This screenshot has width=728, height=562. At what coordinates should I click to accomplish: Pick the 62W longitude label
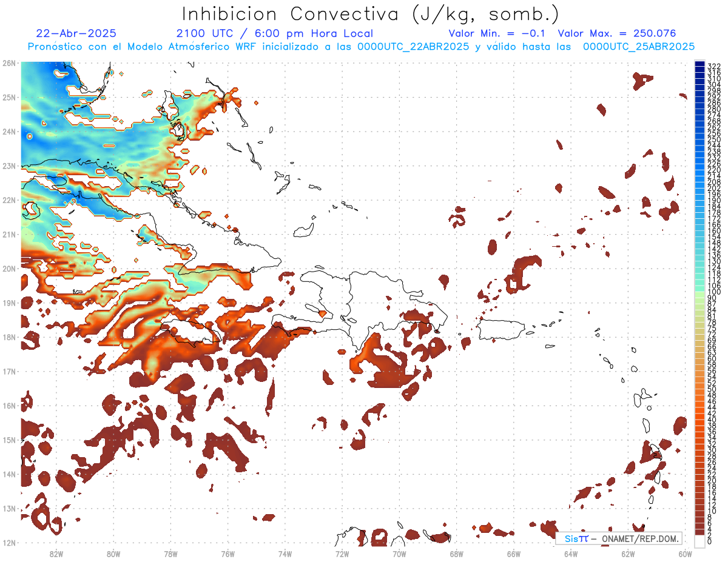click(x=628, y=554)
